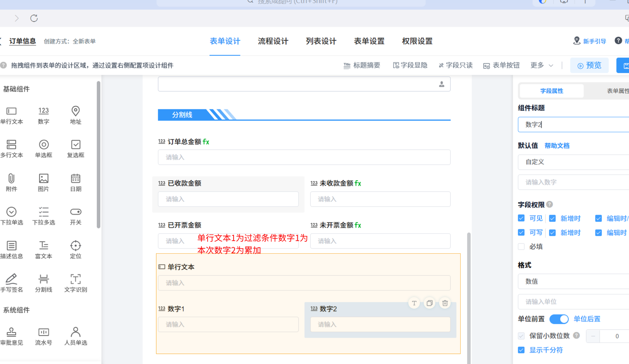The height and width of the screenshot is (364, 629).
Task: Click the copy icon on 数字2 field
Action: 430,303
